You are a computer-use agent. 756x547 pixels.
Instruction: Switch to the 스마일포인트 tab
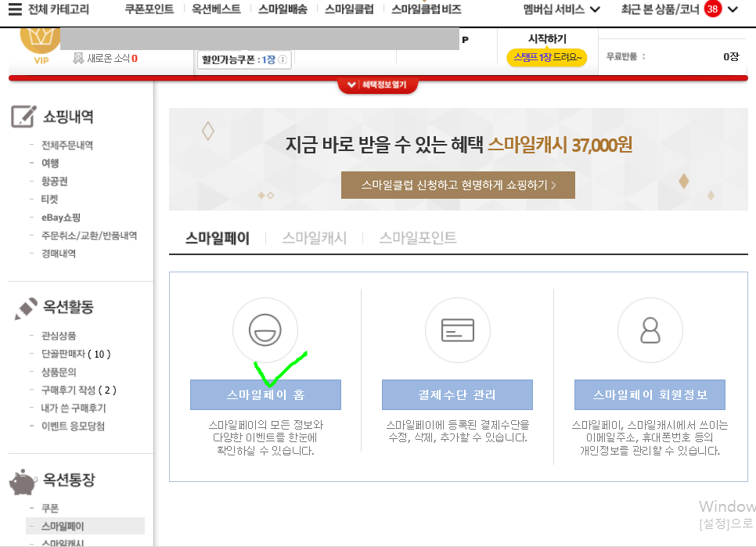[x=418, y=238]
